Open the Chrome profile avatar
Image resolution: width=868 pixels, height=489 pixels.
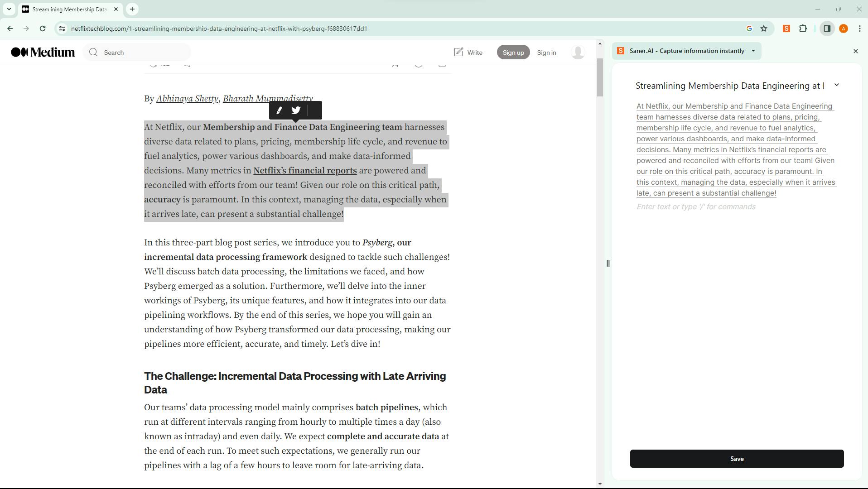844,29
